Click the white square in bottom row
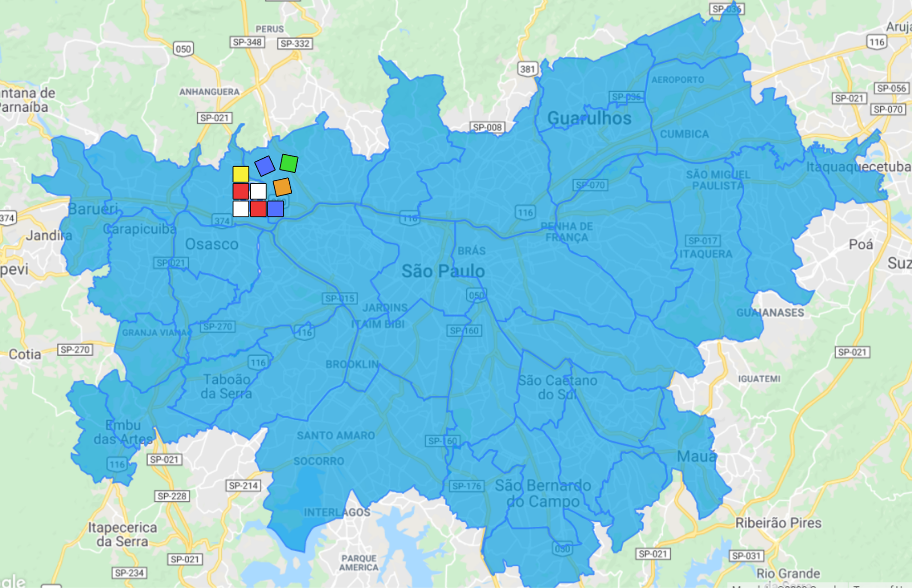 [x=241, y=209]
